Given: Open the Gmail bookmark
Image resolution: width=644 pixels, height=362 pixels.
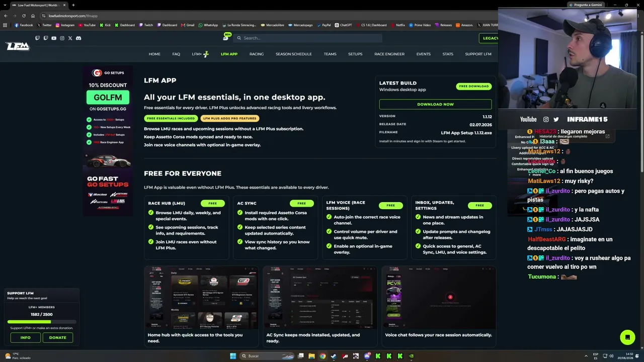Looking at the screenshot, I should (x=188, y=25).
